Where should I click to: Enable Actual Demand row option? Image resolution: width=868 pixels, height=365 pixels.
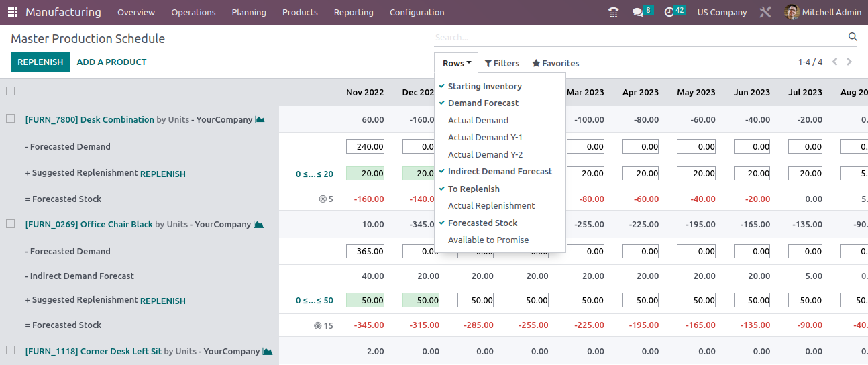pyautogui.click(x=478, y=120)
